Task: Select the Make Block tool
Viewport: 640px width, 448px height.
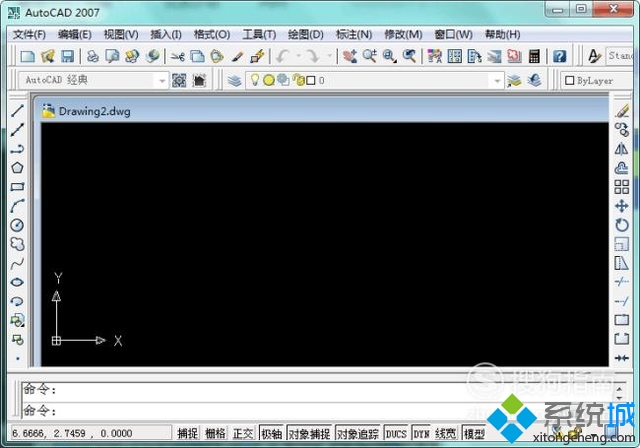Action: coord(17,339)
